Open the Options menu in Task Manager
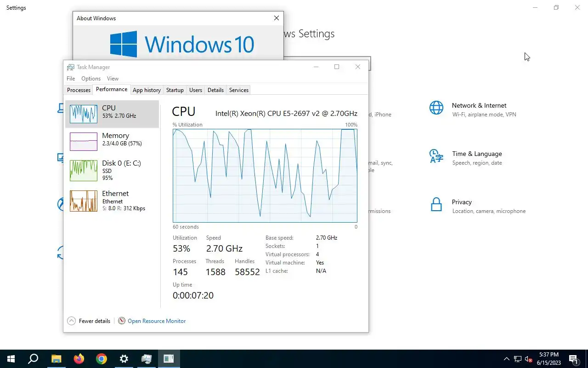This screenshot has height=368, width=588. click(x=91, y=79)
